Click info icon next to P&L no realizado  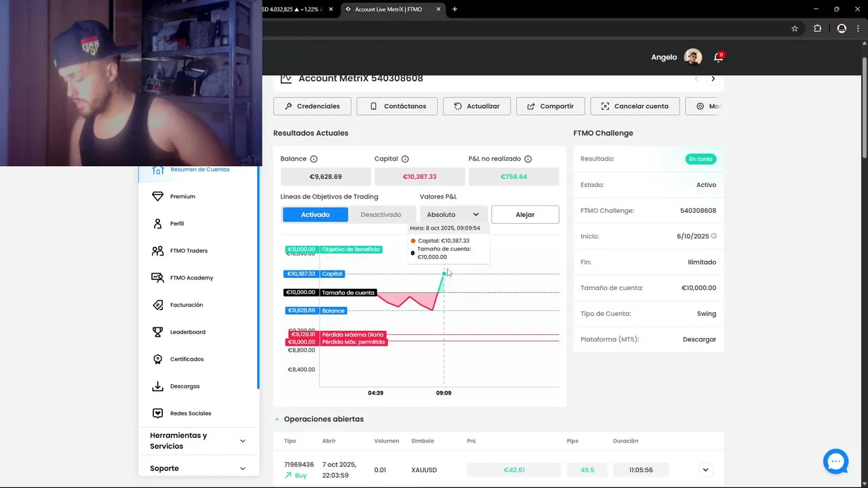pos(528,159)
